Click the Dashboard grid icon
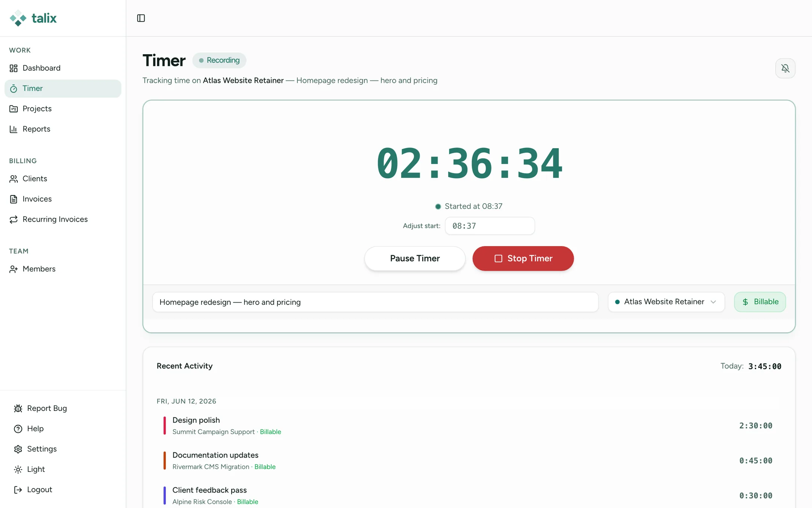Viewport: 812px width, 508px height. tap(14, 68)
